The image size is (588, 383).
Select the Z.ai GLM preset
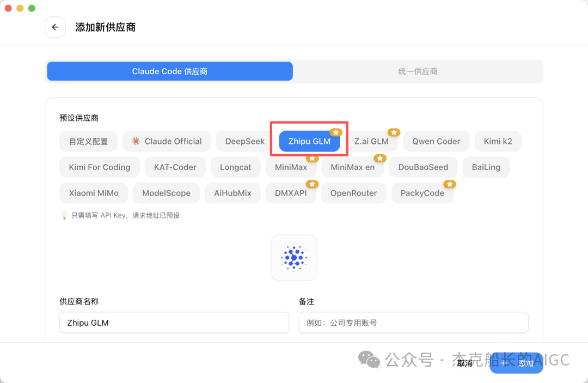click(371, 142)
